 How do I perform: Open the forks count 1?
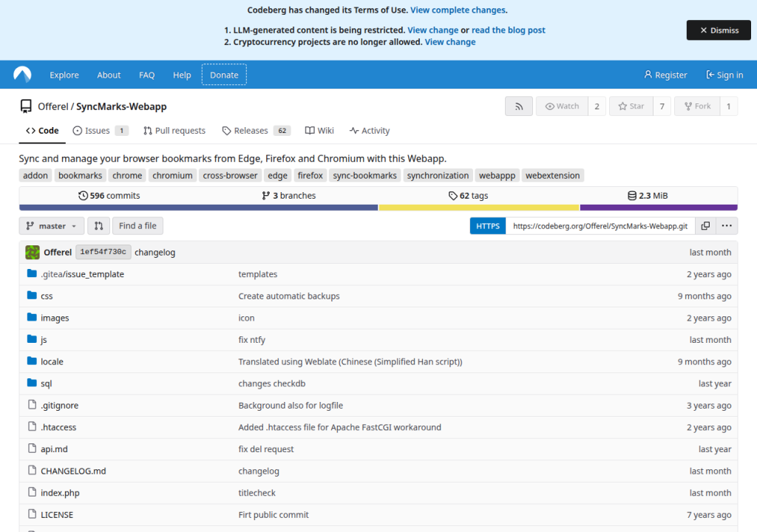coord(728,106)
